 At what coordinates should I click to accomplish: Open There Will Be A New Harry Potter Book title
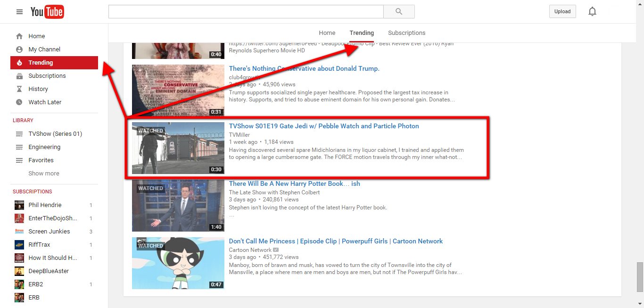click(295, 184)
